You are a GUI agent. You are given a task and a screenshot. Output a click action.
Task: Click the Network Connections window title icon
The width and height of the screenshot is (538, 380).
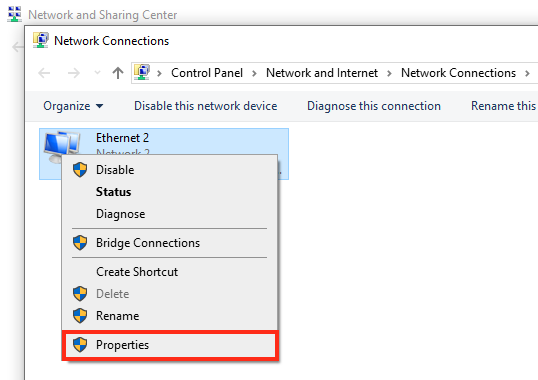(40, 40)
